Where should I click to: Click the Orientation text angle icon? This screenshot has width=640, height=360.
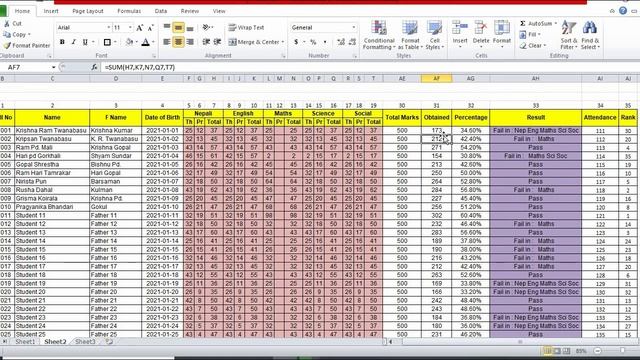(x=207, y=27)
